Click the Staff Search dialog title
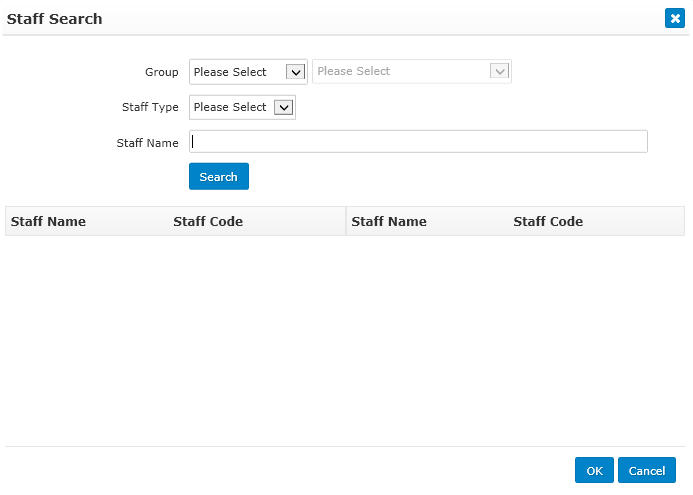The image size is (693, 495). [x=54, y=19]
